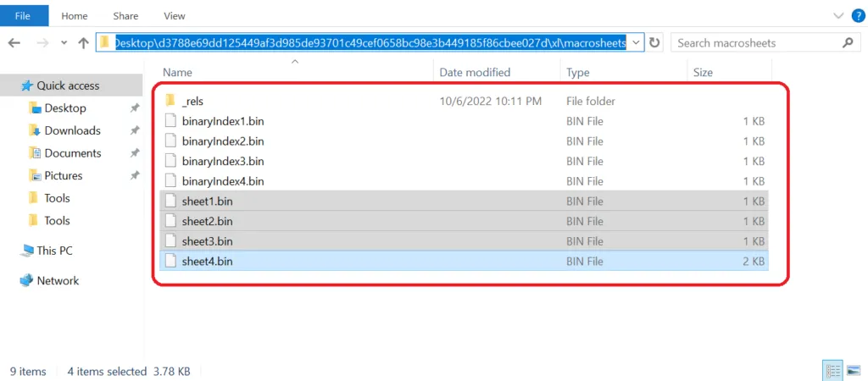Image resolution: width=868 pixels, height=381 pixels.
Task: Switch to the View tab
Action: (x=175, y=16)
